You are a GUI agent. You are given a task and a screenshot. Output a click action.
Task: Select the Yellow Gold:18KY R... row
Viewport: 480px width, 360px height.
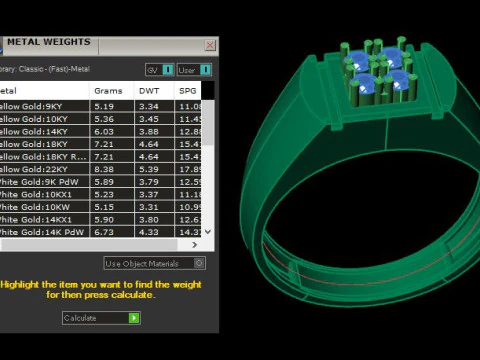[100, 157]
